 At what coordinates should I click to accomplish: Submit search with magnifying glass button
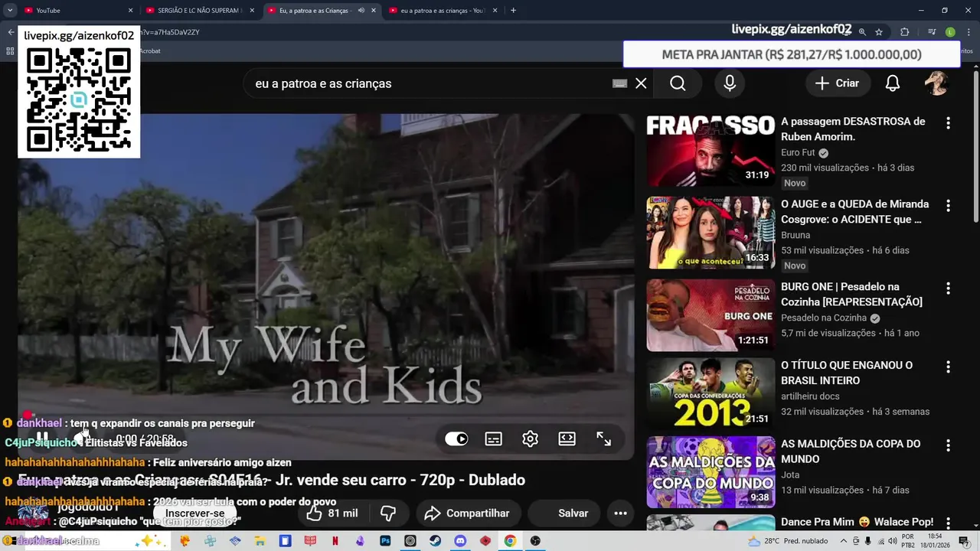click(678, 83)
